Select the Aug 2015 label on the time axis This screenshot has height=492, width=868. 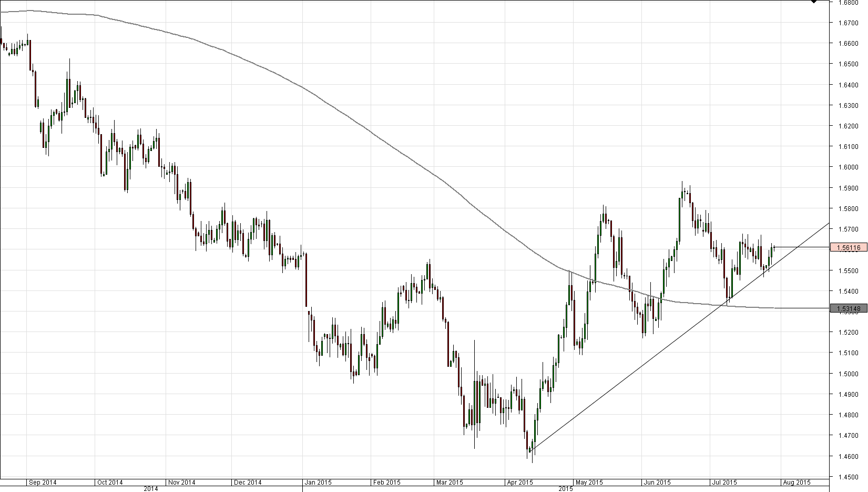click(796, 482)
